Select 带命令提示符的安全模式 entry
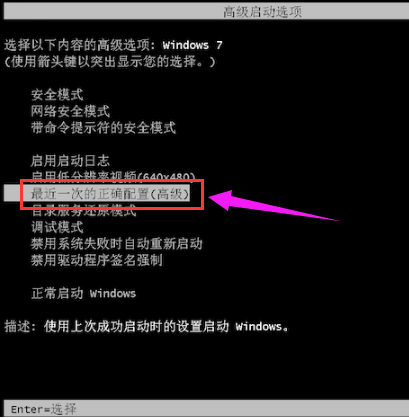Viewport: 409px width, 418px height. pyautogui.click(x=103, y=127)
